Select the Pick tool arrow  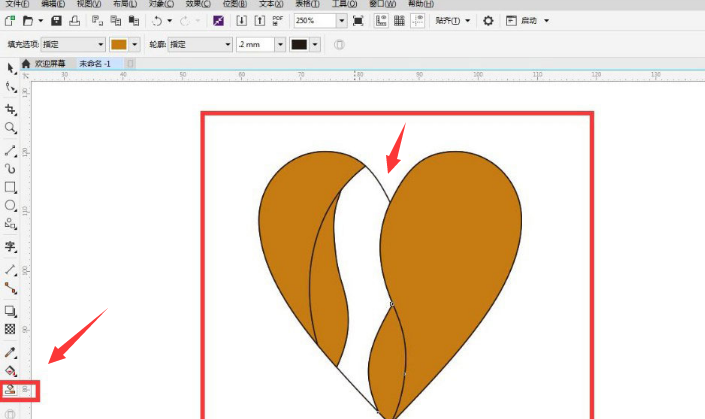[x=11, y=68]
